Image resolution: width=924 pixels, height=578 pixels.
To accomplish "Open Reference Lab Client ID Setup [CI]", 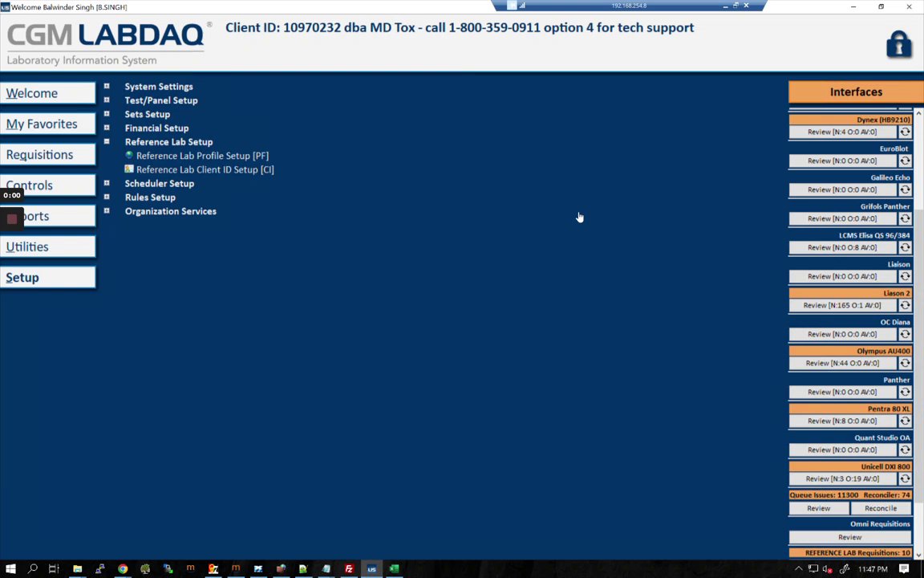I will coord(205,169).
